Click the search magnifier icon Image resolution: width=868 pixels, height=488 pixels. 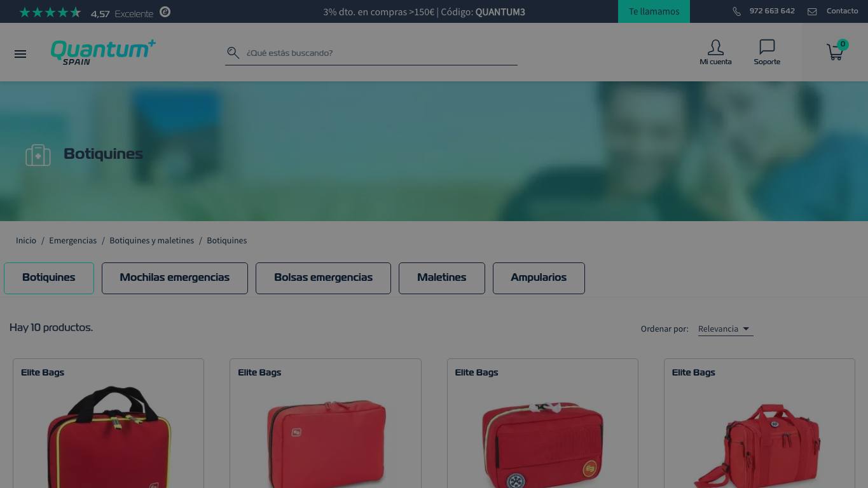233,53
